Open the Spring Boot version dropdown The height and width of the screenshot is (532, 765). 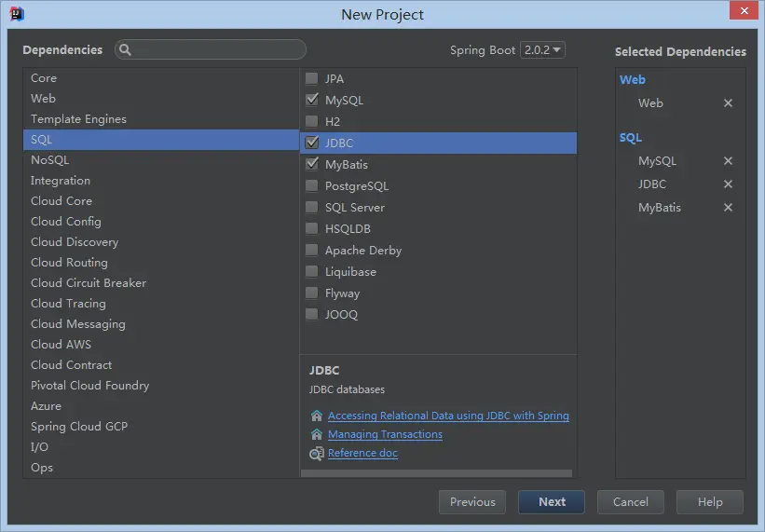coord(542,49)
